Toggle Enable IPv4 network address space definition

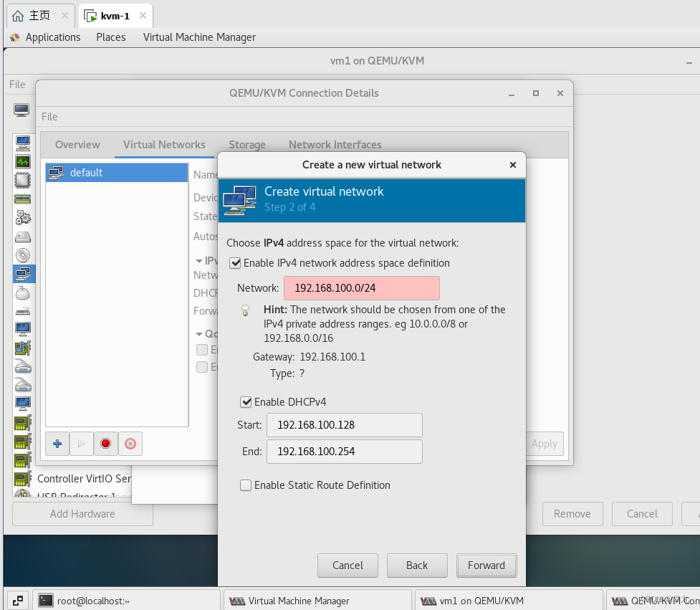(x=235, y=263)
